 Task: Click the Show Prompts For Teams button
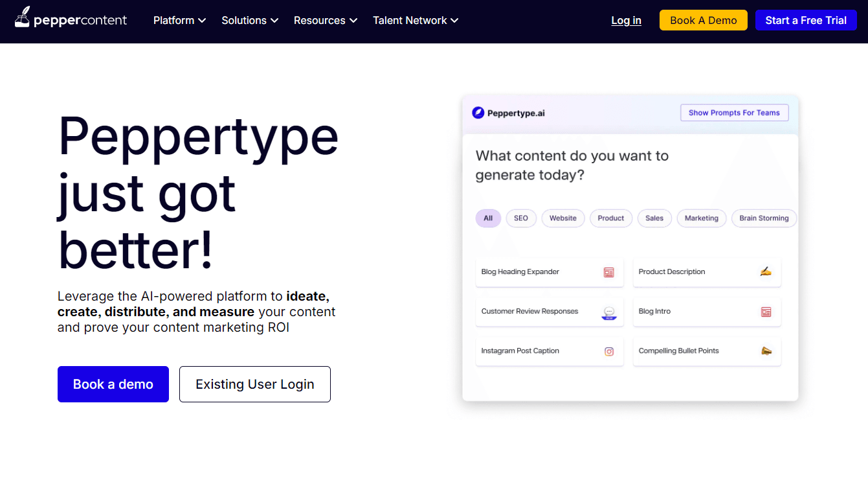(x=734, y=112)
